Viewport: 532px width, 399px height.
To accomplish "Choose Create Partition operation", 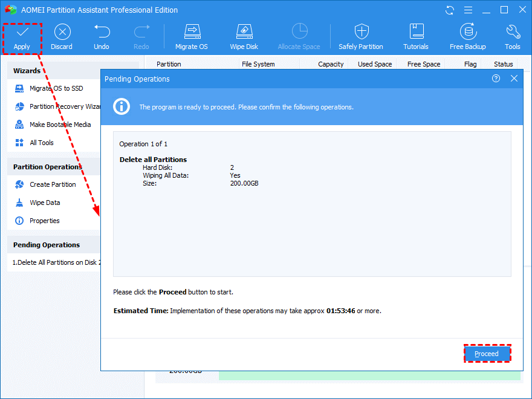I will click(x=45, y=184).
